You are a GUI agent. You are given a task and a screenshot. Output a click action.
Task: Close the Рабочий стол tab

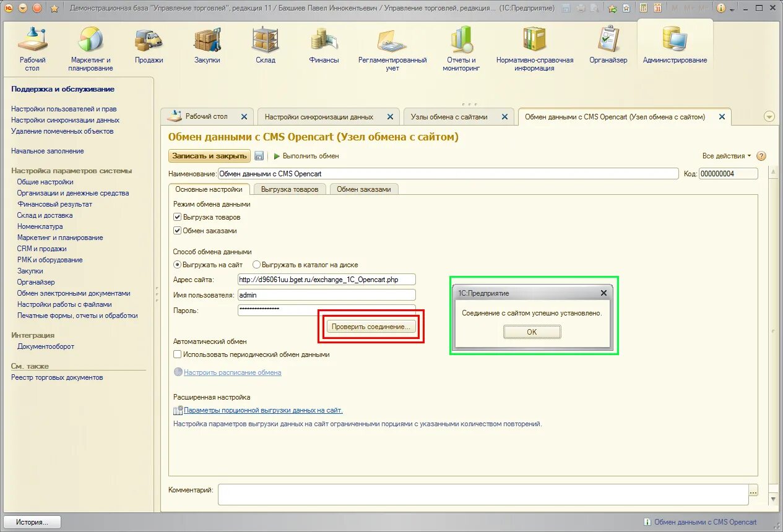[244, 116]
